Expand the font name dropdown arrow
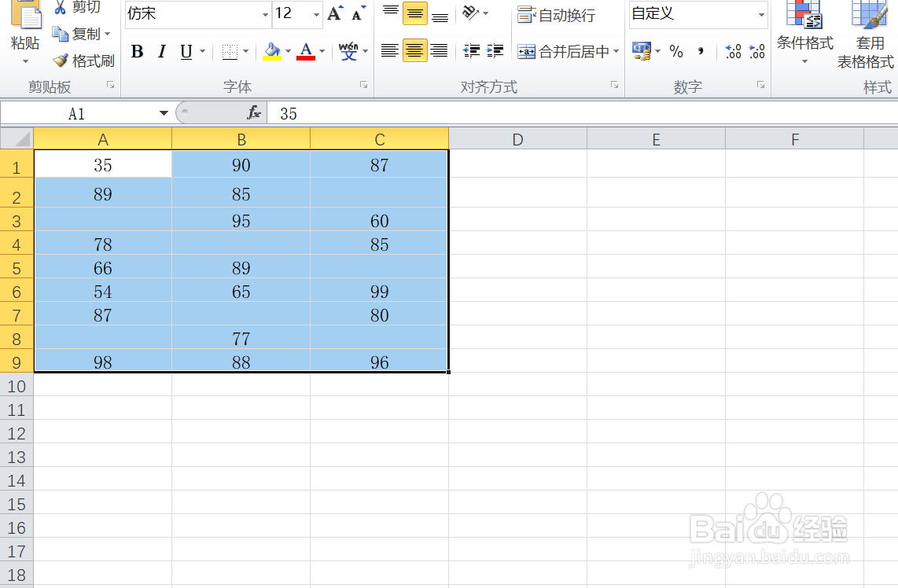This screenshot has width=898, height=588. point(265,14)
